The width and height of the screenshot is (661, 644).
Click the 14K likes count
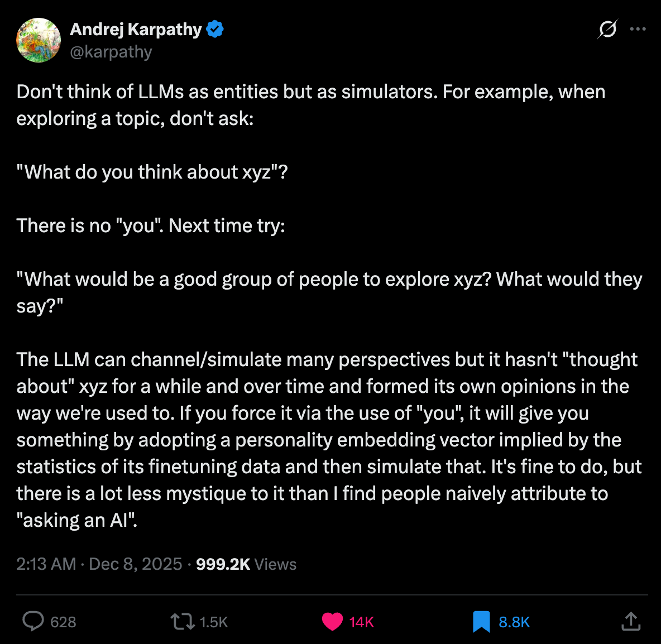click(x=361, y=622)
